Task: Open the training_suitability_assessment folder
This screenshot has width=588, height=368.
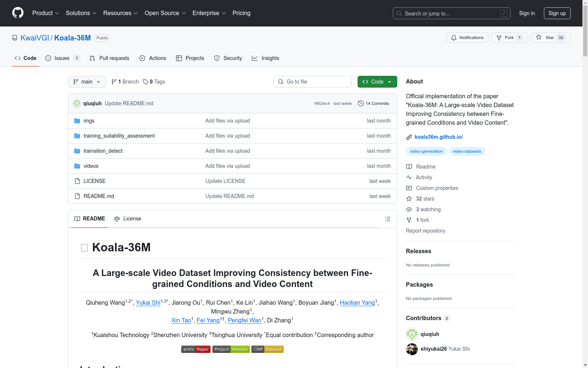Action: [x=119, y=136]
